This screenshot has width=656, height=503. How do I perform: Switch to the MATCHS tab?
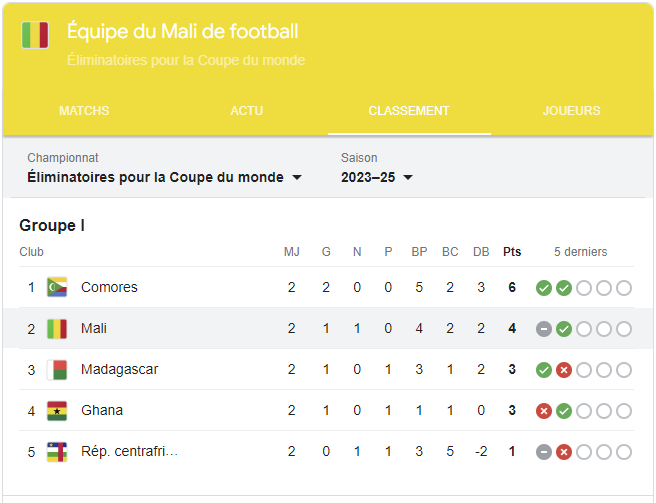(84, 110)
